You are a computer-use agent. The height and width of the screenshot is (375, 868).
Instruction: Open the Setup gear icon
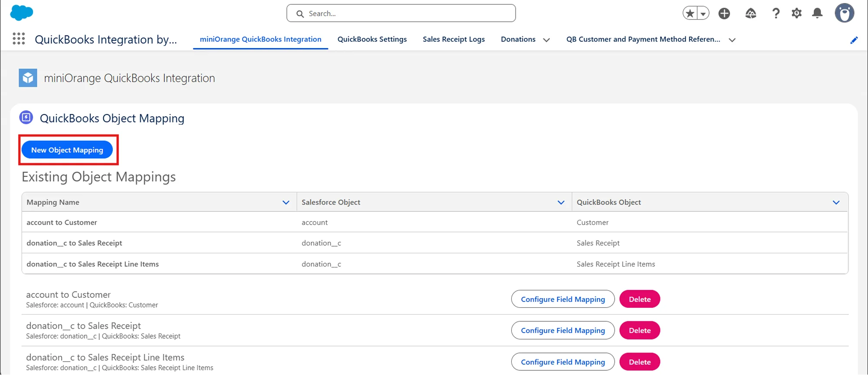pos(797,13)
